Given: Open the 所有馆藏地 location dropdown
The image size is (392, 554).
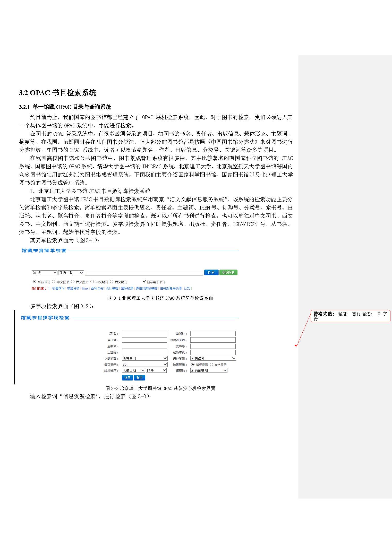Looking at the screenshot, I should tap(209, 370).
